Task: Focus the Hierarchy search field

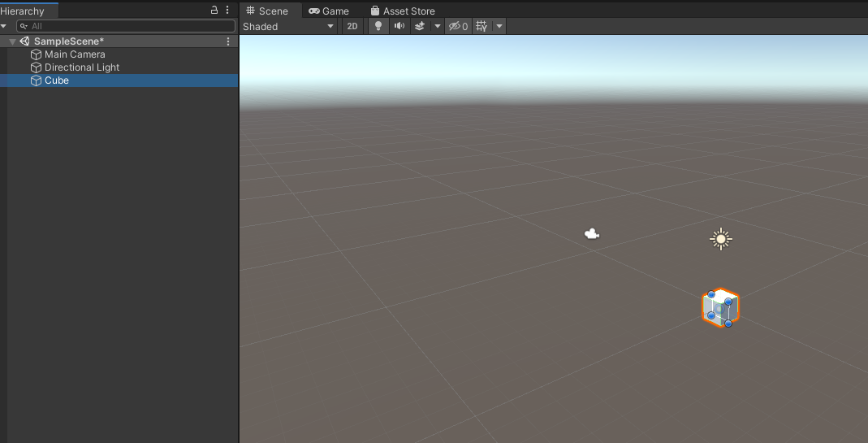Action: tap(126, 26)
